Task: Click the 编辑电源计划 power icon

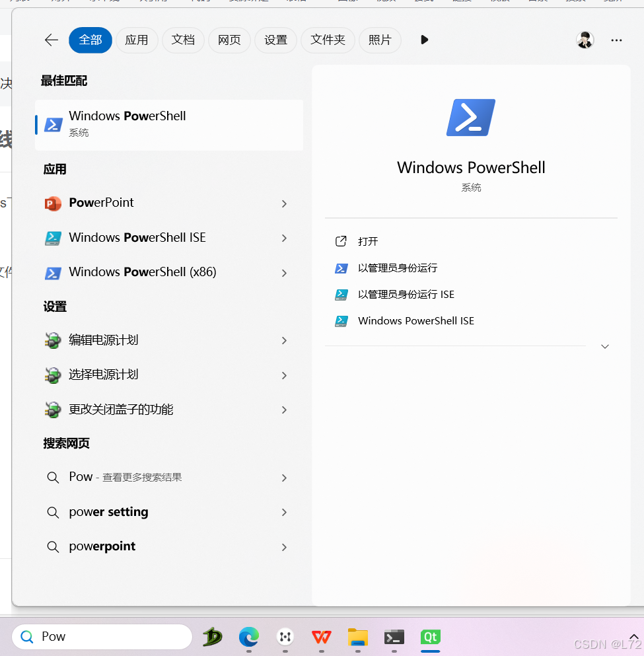Action: (53, 340)
